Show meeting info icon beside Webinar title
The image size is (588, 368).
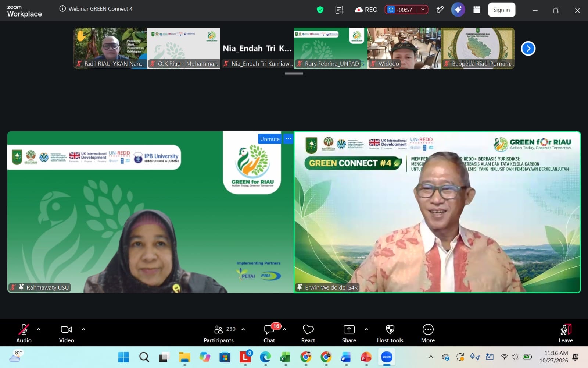click(62, 8)
